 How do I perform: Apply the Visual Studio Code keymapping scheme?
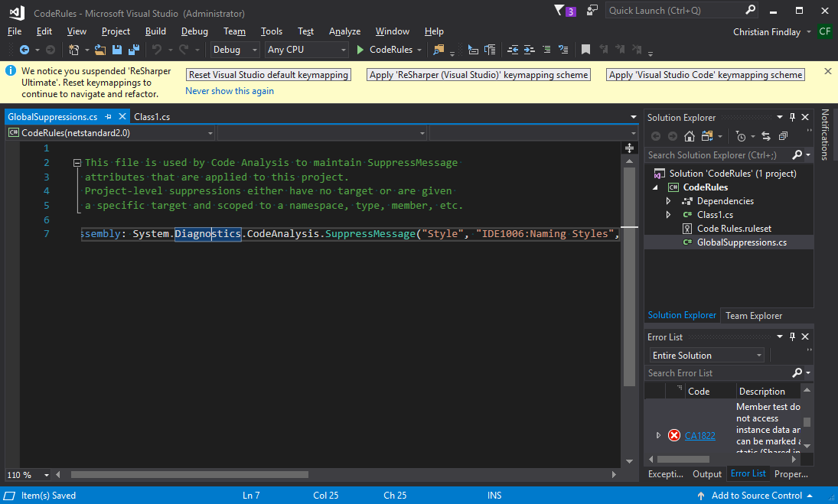tap(706, 75)
